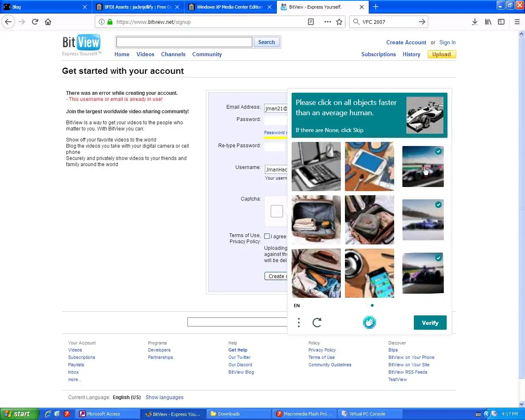This screenshot has width=525, height=420.
Task: Open a new browser tab
Action: point(376,7)
